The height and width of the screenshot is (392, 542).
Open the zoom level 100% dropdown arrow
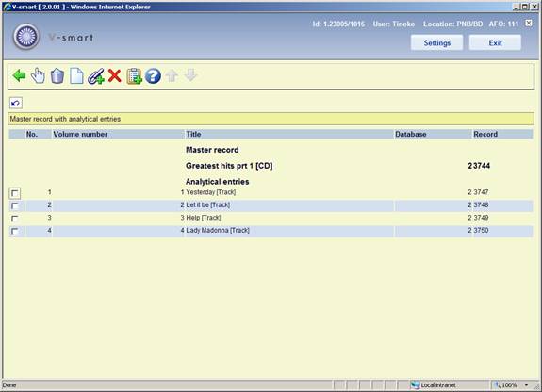[x=526, y=385]
